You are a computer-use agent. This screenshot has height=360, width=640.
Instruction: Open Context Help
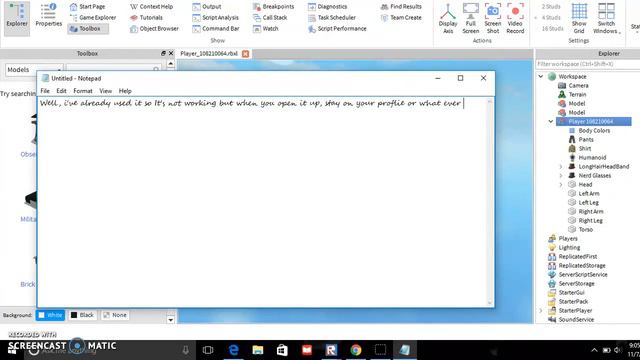pos(151,7)
